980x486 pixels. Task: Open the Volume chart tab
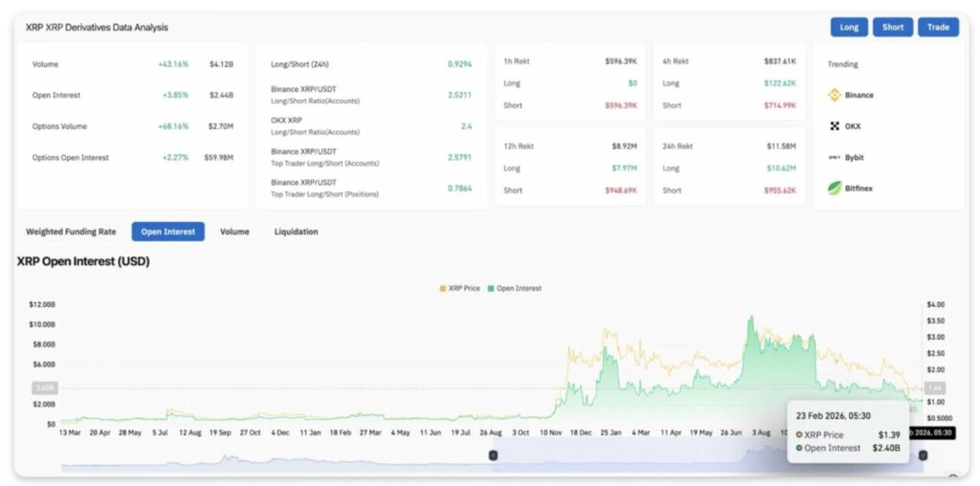234,232
